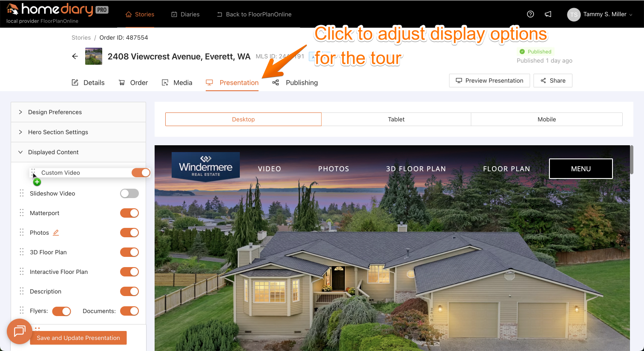This screenshot has height=351, width=644.
Task: Select the Tablet preview tab
Action: pyautogui.click(x=396, y=119)
